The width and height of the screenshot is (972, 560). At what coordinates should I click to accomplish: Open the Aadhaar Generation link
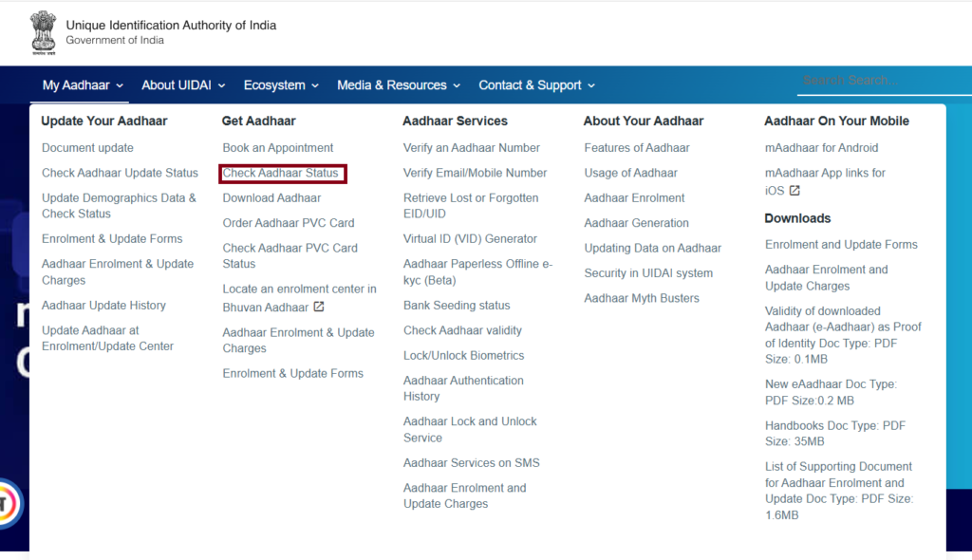click(x=636, y=223)
